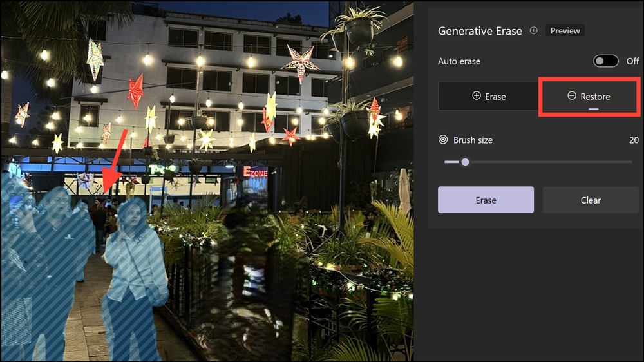Click the Ezone neon sign in photo

pos(255,172)
